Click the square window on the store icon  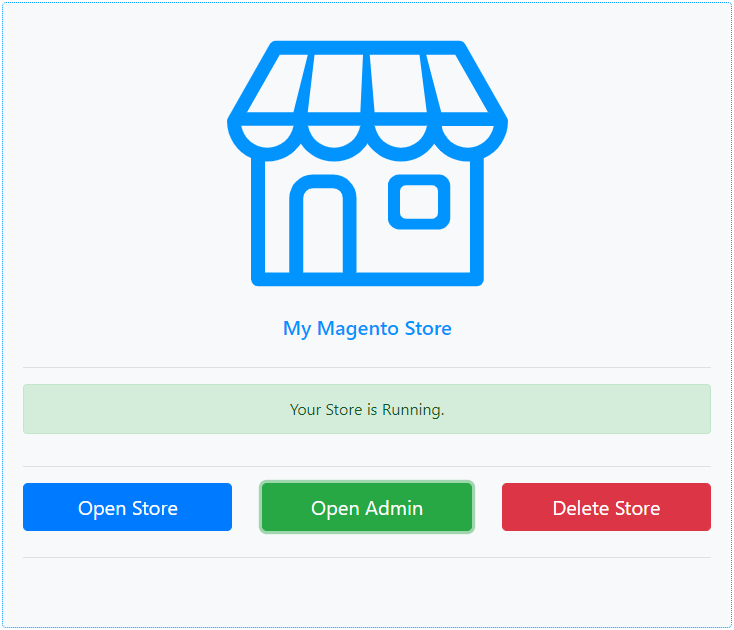click(x=418, y=201)
